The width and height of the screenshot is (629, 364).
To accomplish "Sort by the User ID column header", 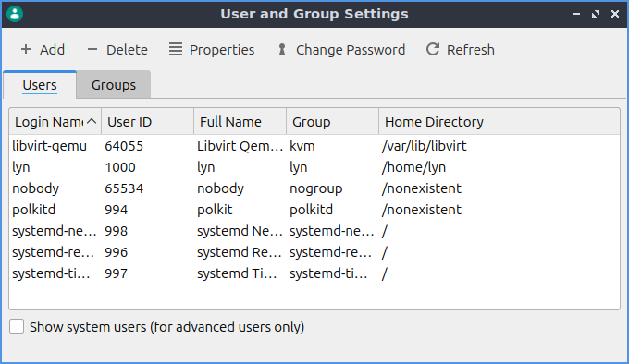I will (148, 121).
